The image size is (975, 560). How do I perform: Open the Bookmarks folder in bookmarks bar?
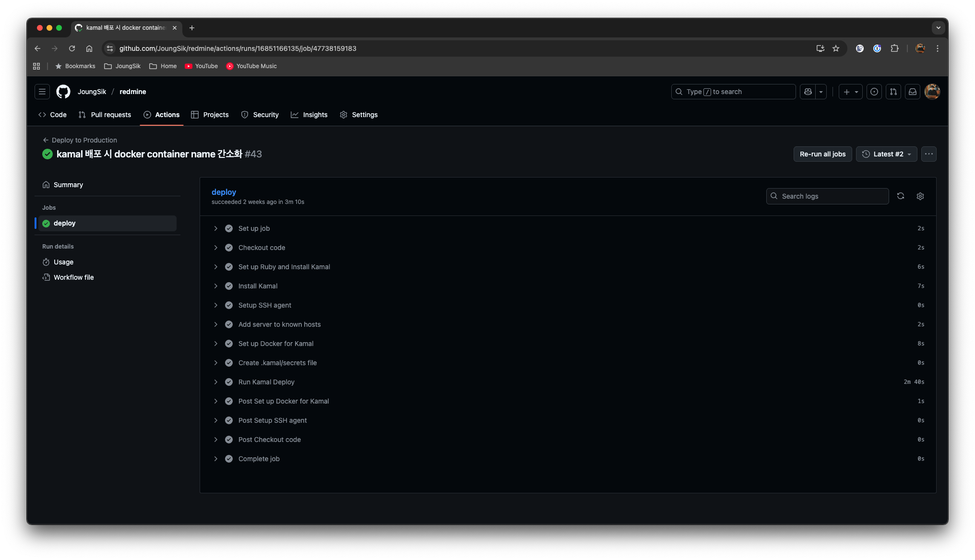click(75, 66)
